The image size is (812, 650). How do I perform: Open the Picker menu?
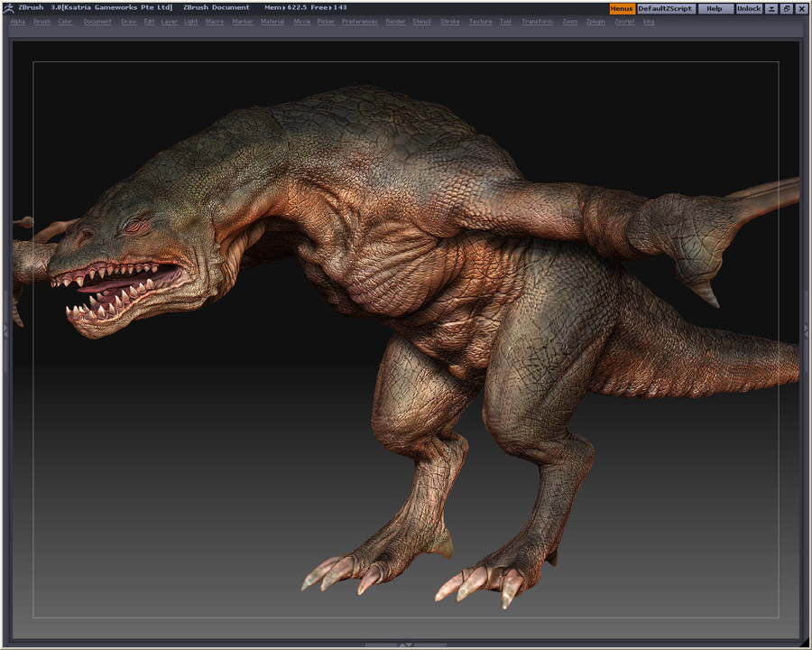[x=327, y=22]
